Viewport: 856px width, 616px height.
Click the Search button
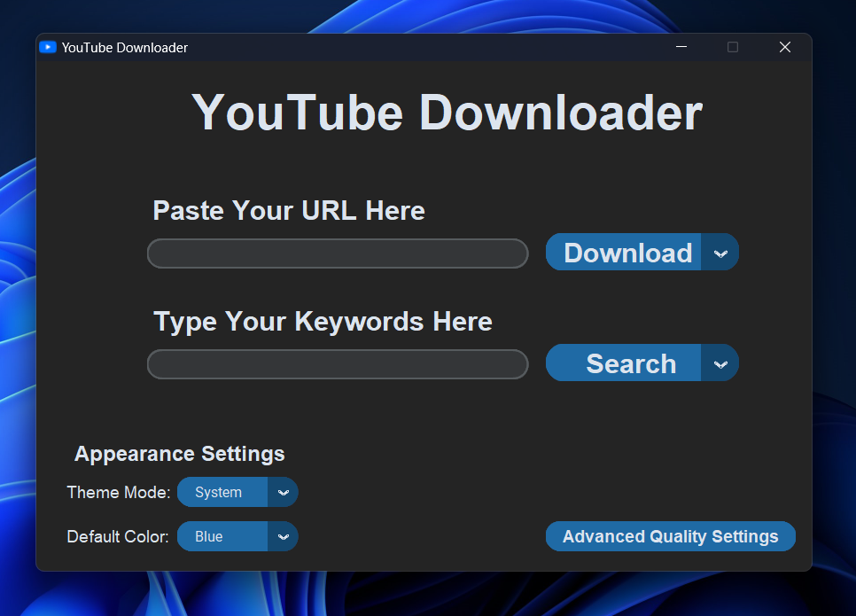[624, 363]
